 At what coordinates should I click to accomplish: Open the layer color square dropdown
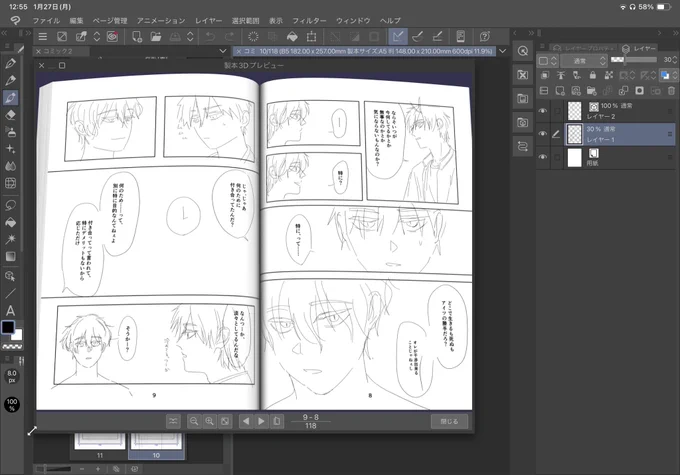[547, 61]
